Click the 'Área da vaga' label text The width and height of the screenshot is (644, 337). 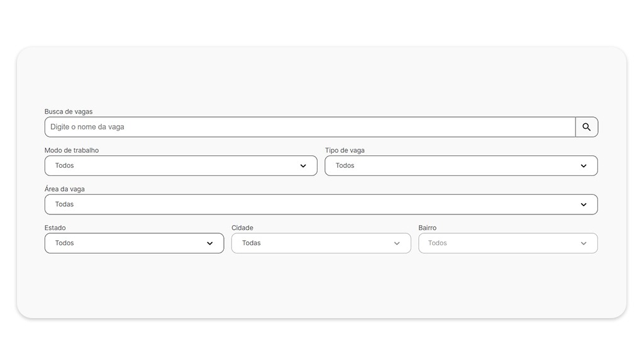point(65,189)
